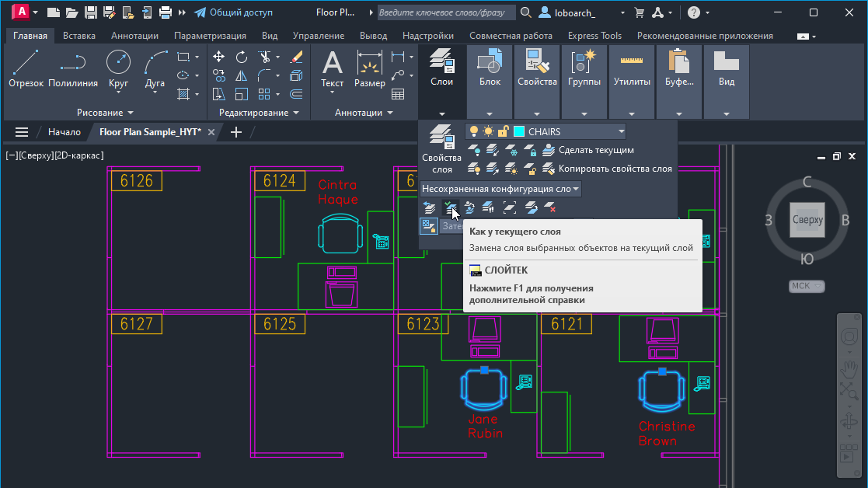868x488 pixels.
Task: Click the Thaw all layers icon
Action: (511, 169)
